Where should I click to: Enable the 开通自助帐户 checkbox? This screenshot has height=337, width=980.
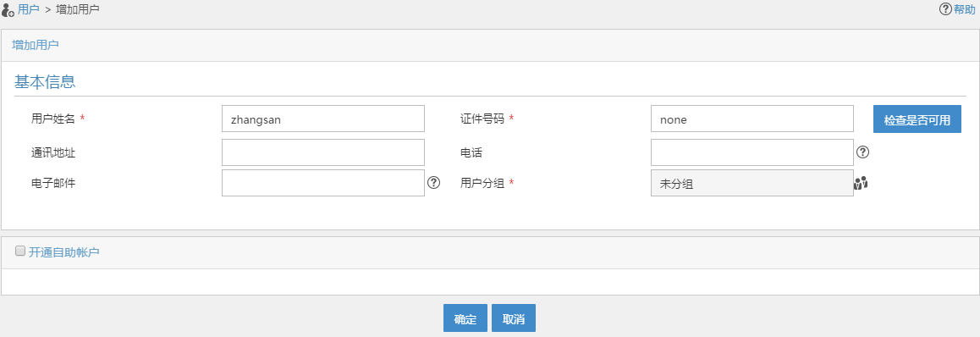pos(20,251)
